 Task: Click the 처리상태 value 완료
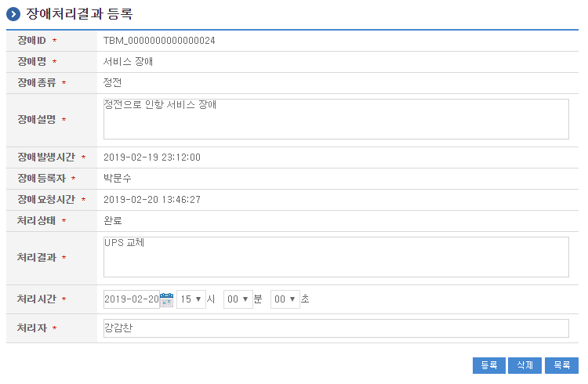click(x=113, y=221)
